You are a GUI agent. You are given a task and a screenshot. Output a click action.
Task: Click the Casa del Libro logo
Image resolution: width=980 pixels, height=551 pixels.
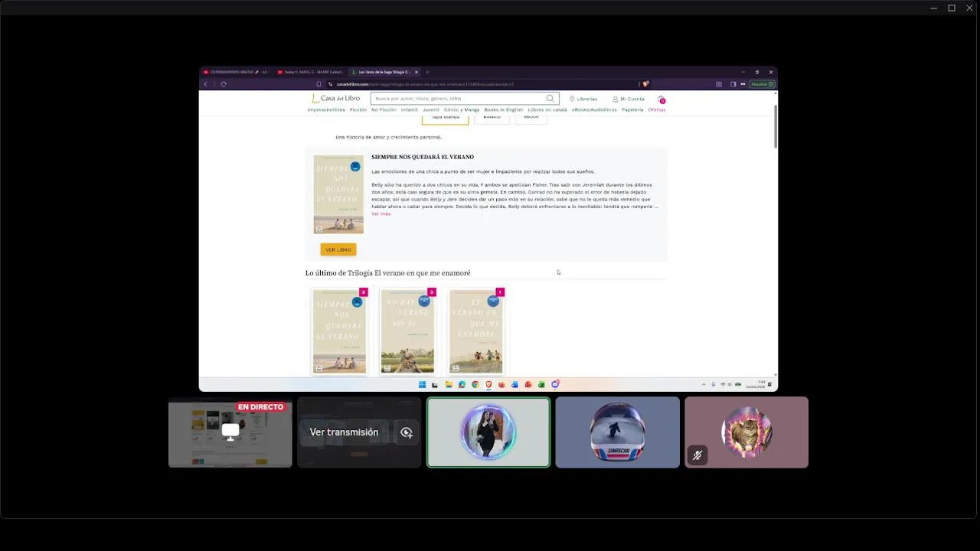point(335,99)
